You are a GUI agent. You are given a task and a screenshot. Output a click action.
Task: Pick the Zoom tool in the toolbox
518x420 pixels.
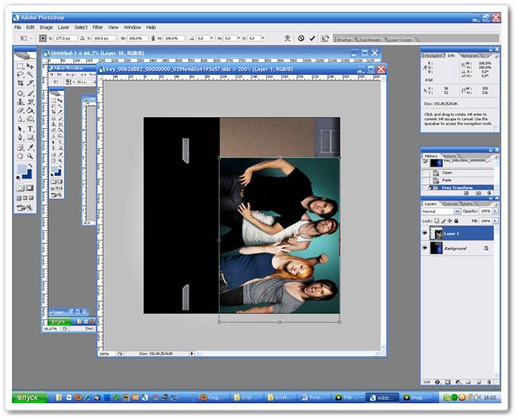point(30,156)
